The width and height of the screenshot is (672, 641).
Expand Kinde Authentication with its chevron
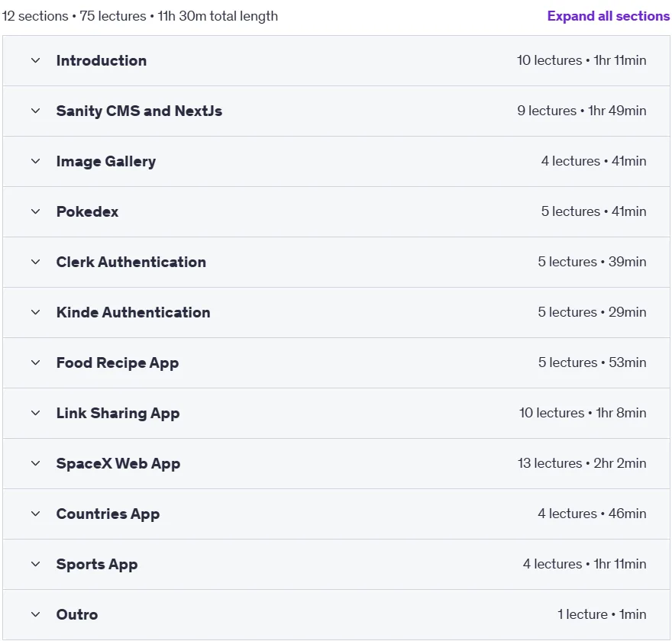(36, 313)
